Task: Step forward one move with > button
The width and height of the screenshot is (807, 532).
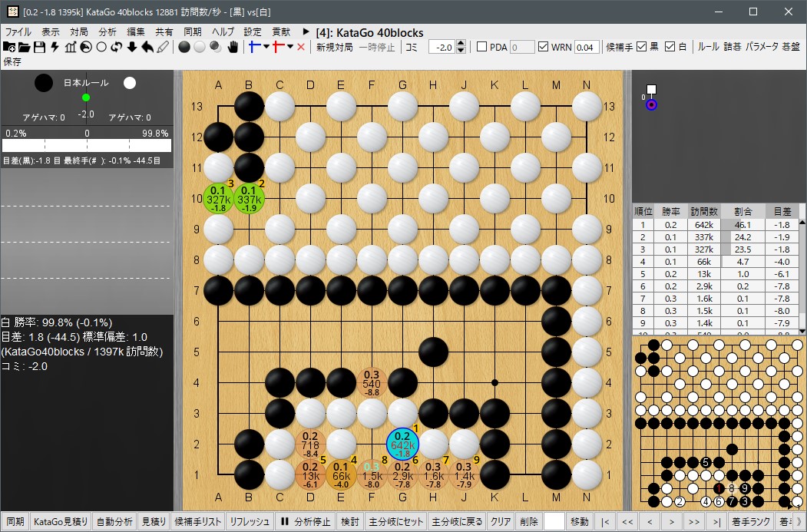Action: (672, 521)
